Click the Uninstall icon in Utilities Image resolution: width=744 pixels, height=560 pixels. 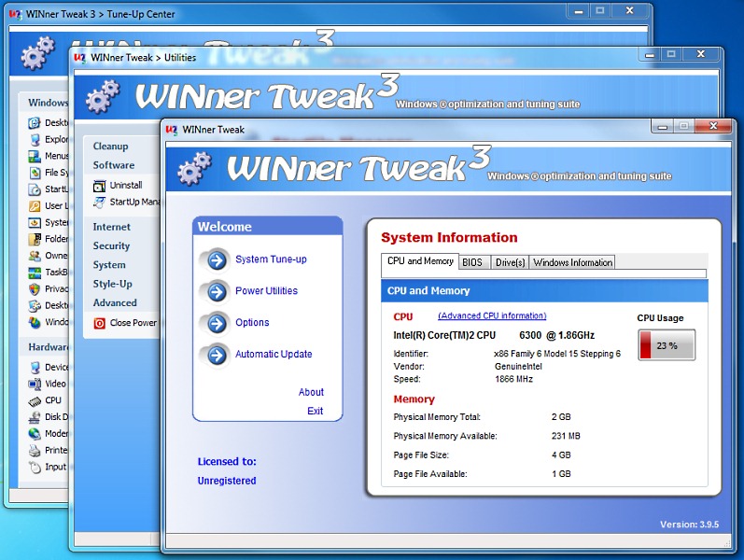(100, 186)
